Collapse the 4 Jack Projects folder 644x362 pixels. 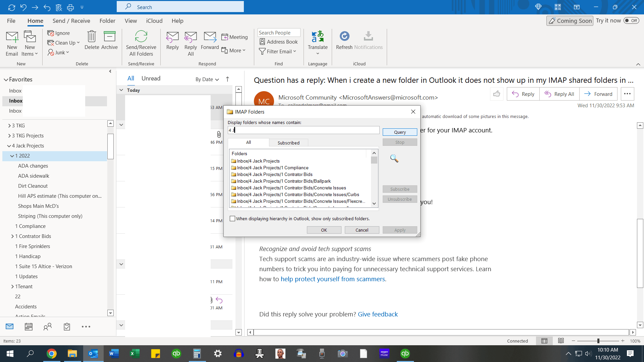click(9, 146)
